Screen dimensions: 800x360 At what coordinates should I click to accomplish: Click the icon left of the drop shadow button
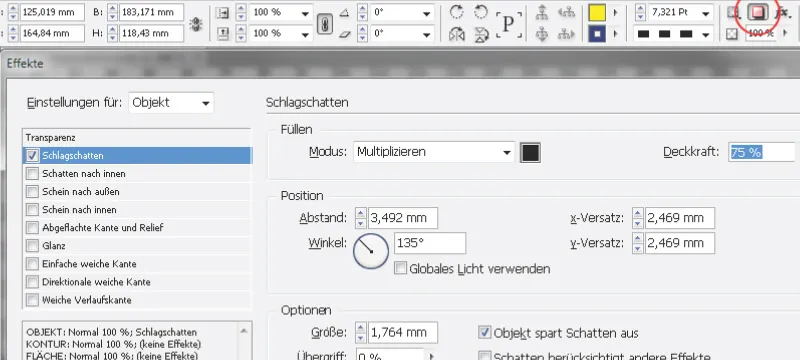coord(734,12)
